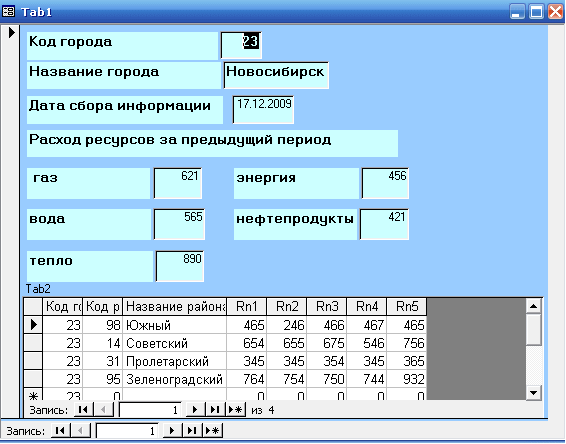Go to first record in Tab2 subform navigator
Screen dimensions: 566x444
(83, 410)
